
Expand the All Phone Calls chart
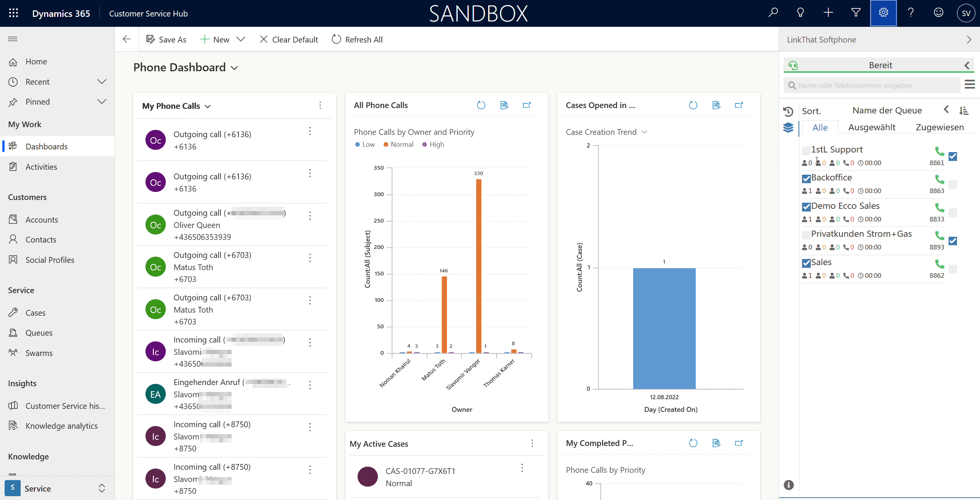[527, 105]
